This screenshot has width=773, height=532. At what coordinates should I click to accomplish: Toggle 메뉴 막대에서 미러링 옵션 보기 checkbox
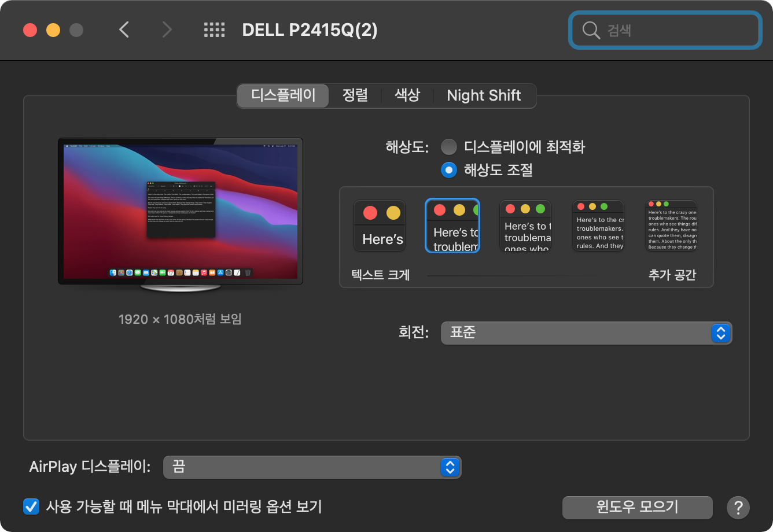(31, 507)
